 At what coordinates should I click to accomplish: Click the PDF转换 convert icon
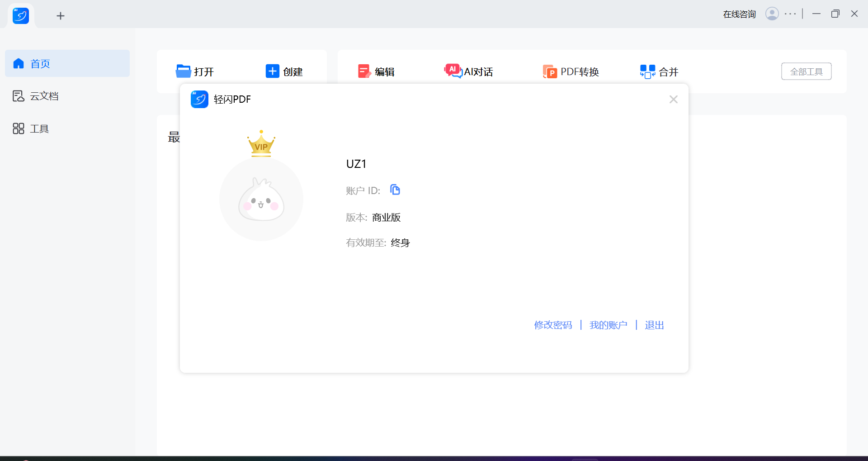(550, 71)
